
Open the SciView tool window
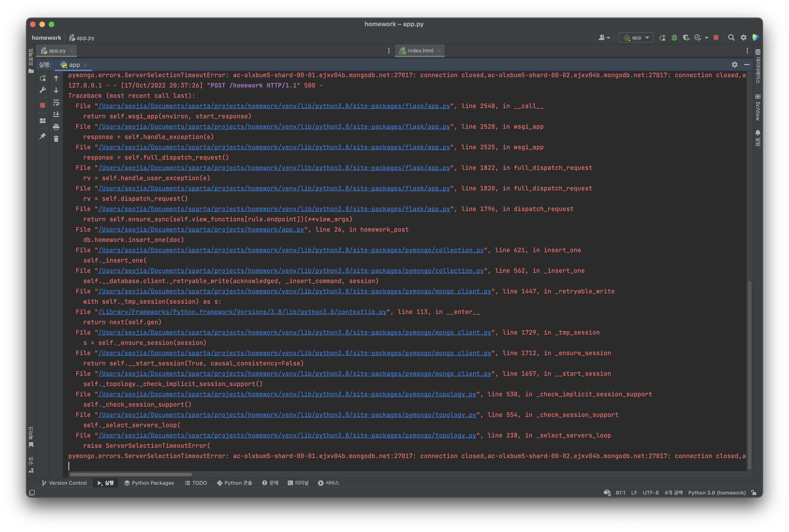pos(758,108)
